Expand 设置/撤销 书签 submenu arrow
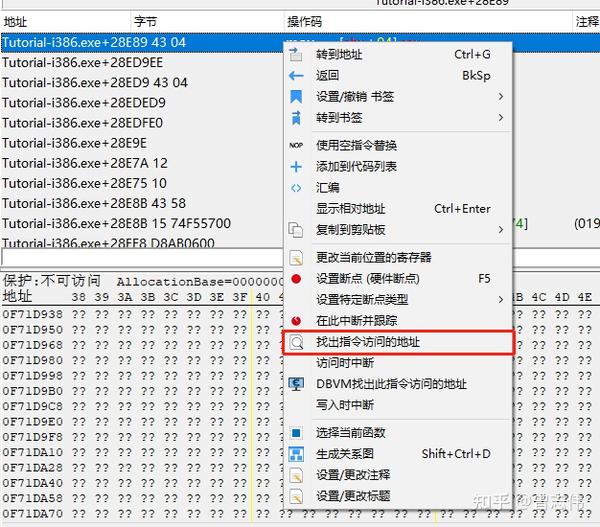This screenshot has width=600, height=527. [x=501, y=97]
